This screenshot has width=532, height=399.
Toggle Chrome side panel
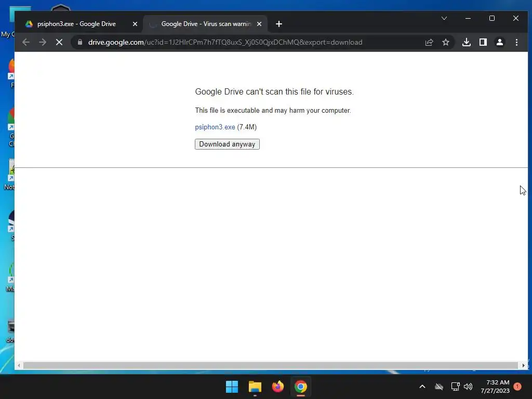tap(483, 42)
